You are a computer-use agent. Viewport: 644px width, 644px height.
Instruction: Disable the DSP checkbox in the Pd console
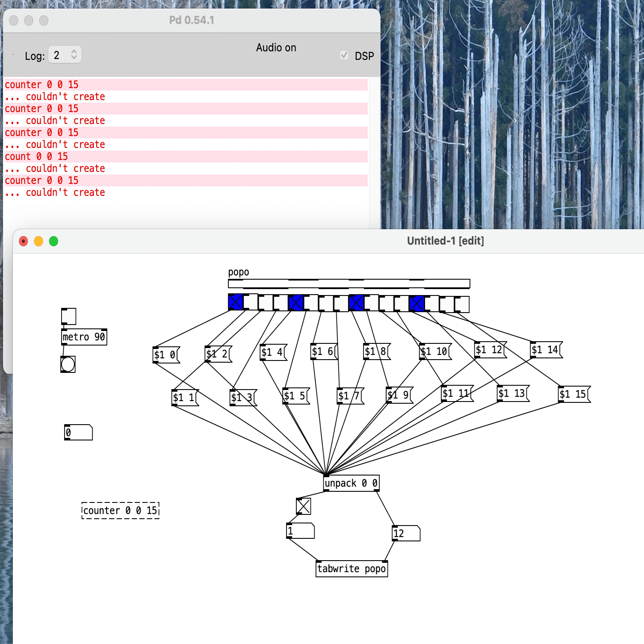(344, 56)
